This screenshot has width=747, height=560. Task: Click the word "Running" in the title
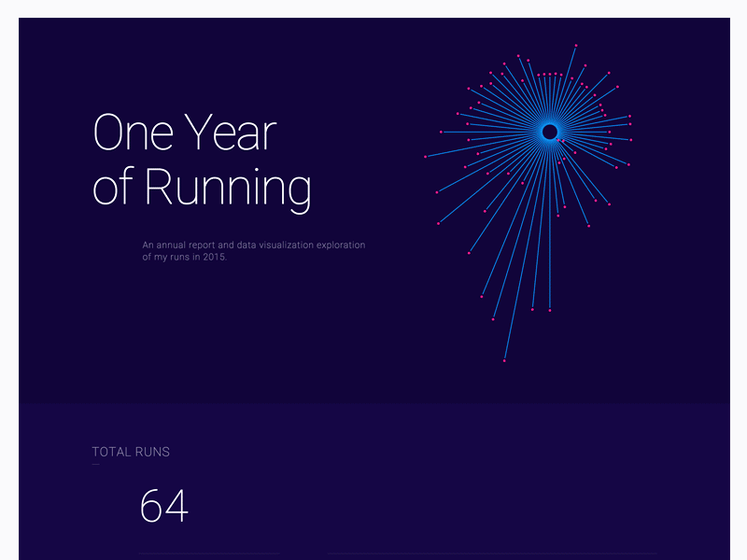click(x=229, y=188)
